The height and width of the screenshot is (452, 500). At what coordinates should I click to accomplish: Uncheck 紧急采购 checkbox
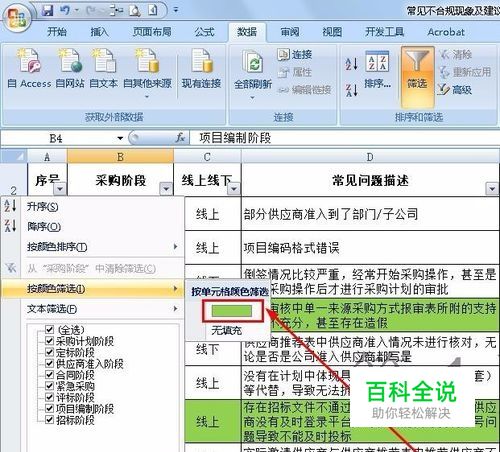pyautogui.click(x=49, y=386)
